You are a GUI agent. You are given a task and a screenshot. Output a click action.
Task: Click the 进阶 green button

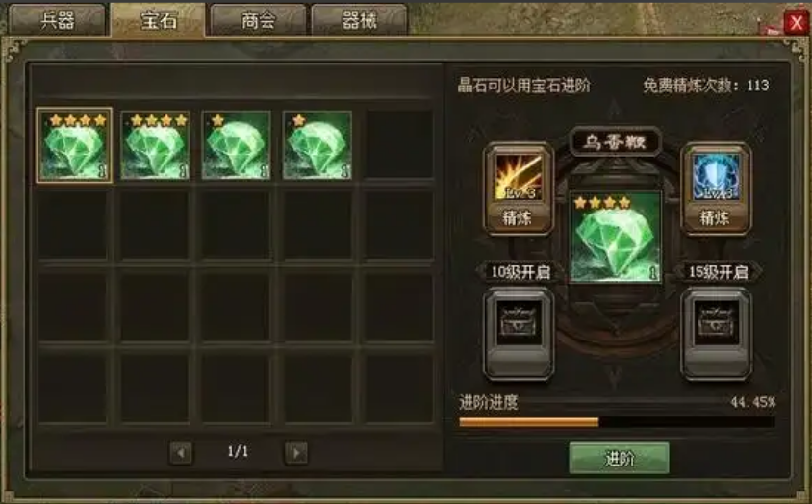pyautogui.click(x=619, y=459)
